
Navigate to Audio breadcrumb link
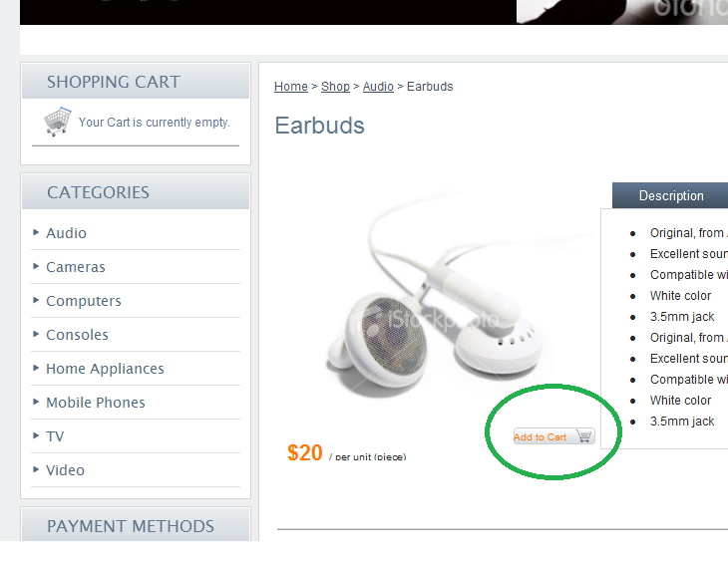coord(378,87)
